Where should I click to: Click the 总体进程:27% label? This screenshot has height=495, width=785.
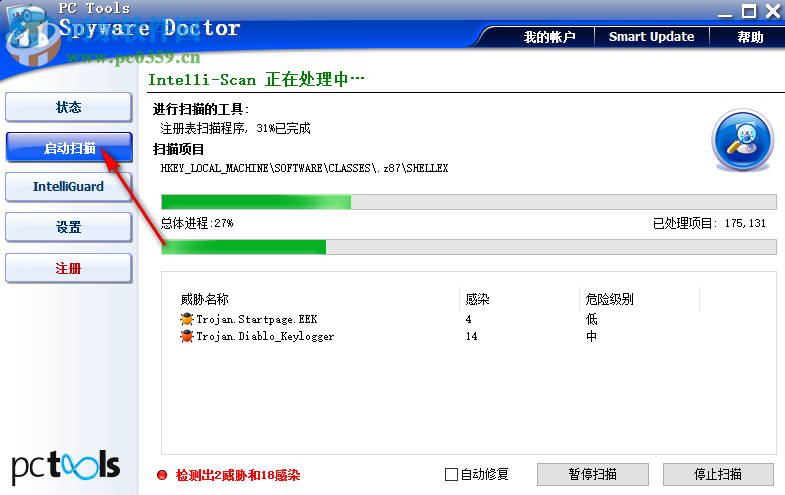click(x=197, y=223)
